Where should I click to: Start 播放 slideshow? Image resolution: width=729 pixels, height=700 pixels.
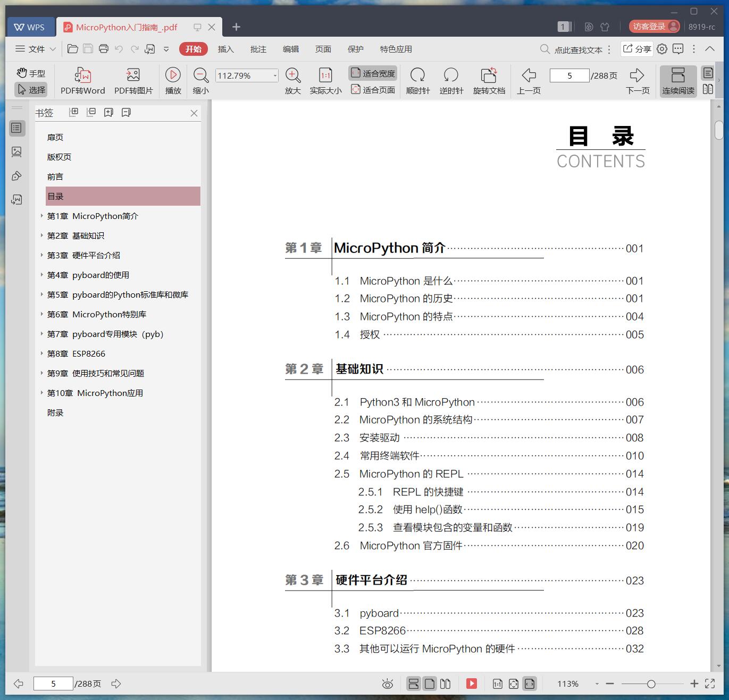pyautogui.click(x=173, y=81)
